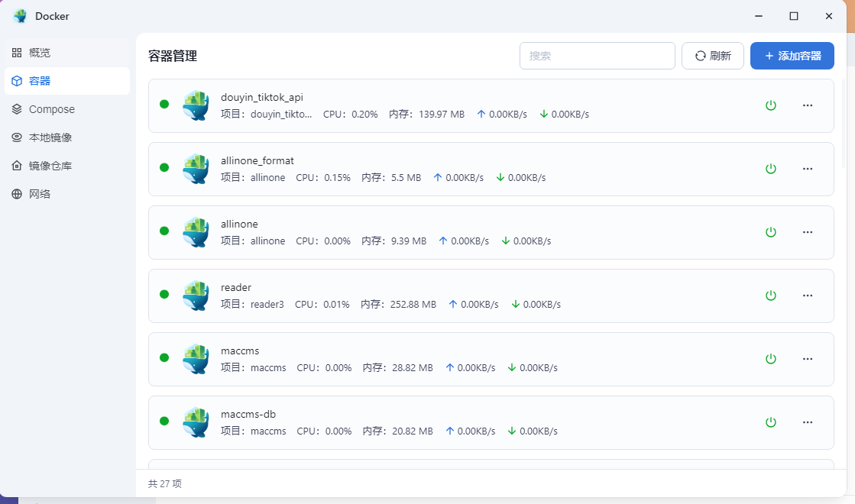Click the reader container whale icon

click(x=196, y=296)
